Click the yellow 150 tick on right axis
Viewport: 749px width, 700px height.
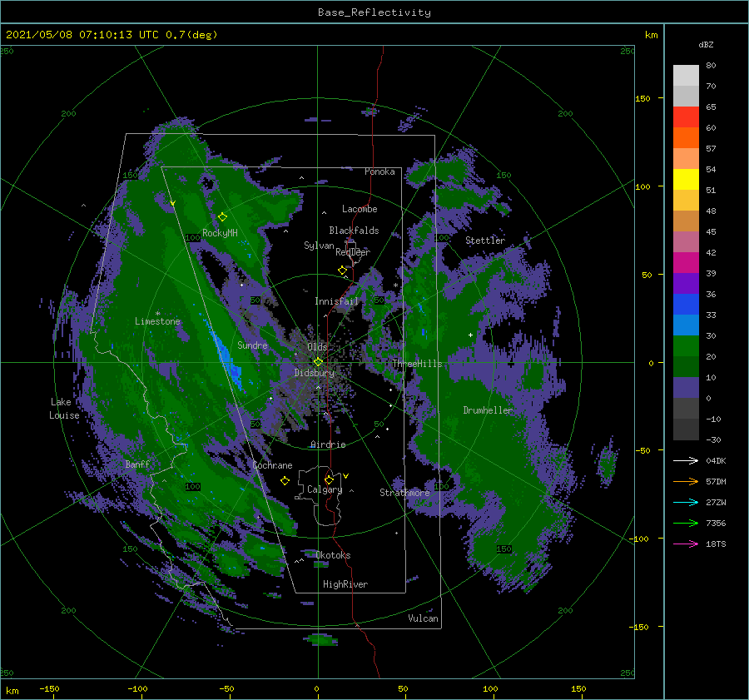pos(642,98)
